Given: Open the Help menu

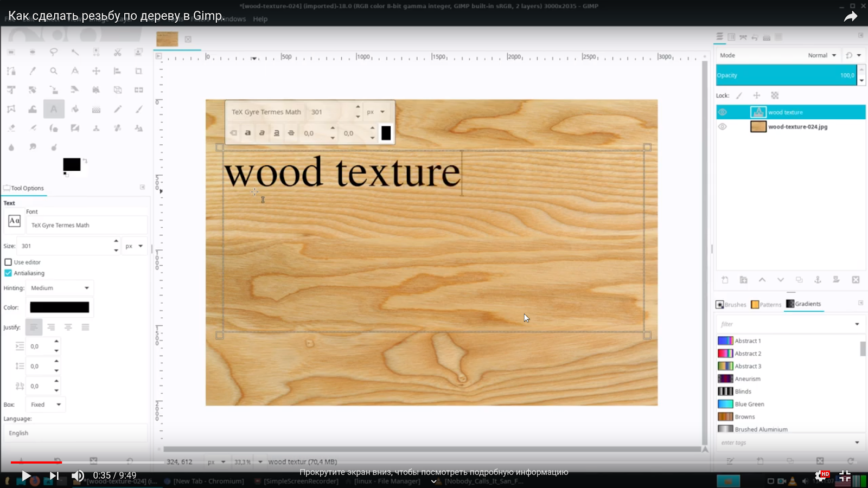Looking at the screenshot, I should pos(260,18).
